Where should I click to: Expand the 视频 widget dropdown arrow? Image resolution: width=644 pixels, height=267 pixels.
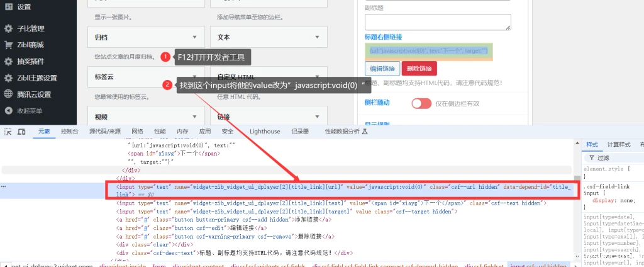pos(194,116)
